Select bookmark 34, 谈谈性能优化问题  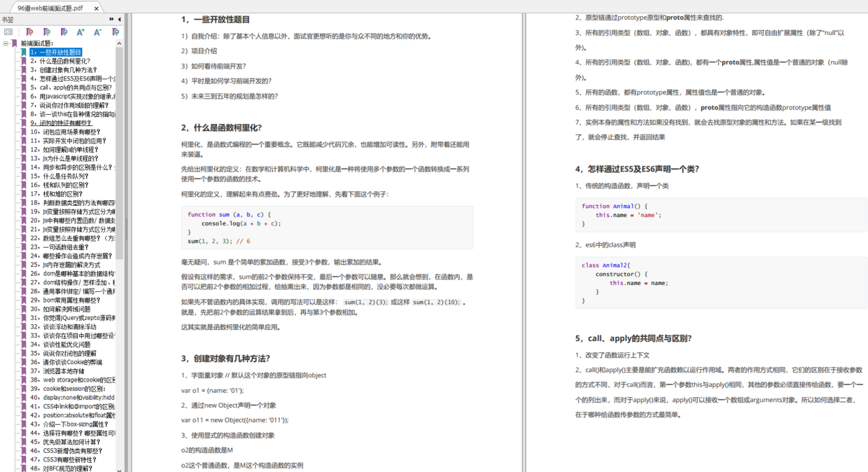[x=59, y=345]
